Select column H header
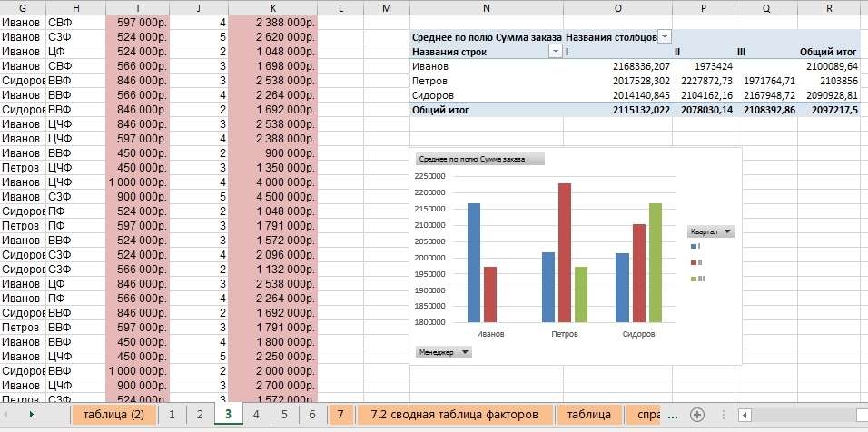 76,8
